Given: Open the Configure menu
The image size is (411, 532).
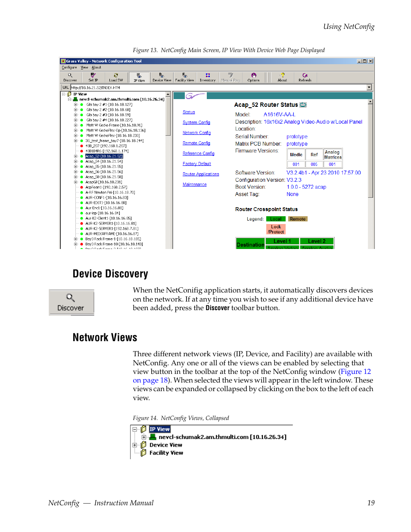Looking at the screenshot, I should pos(69,67).
